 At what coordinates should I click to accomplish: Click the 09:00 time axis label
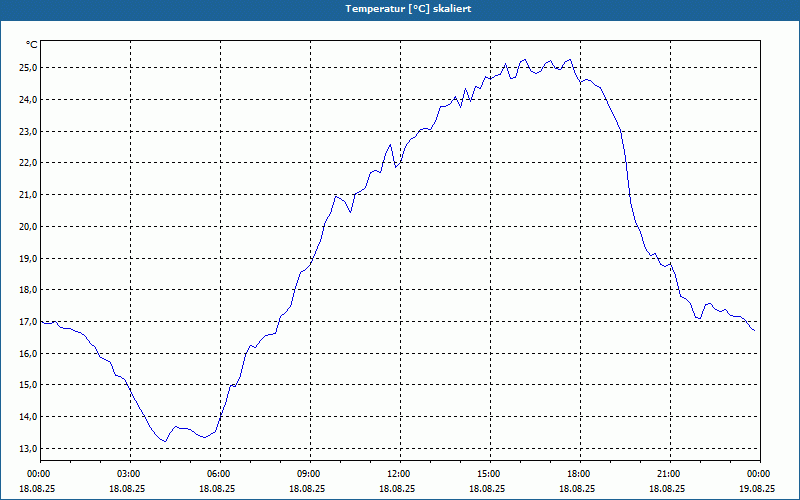click(310, 474)
